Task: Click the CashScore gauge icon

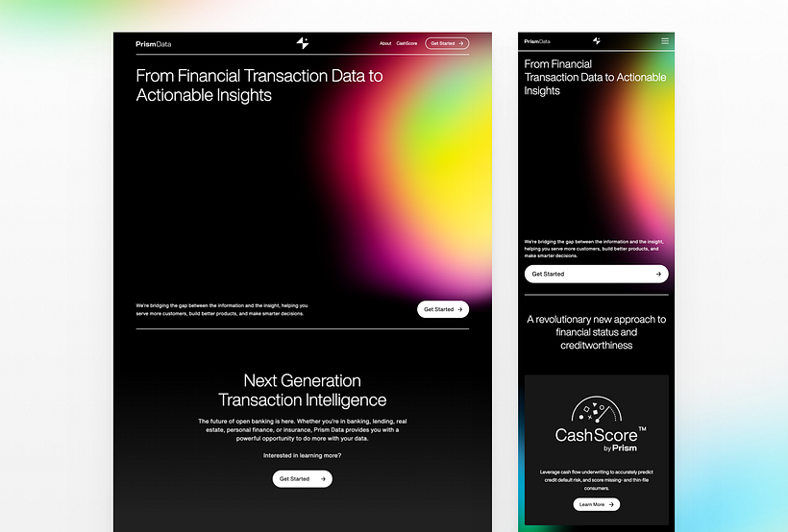Action: [x=597, y=409]
